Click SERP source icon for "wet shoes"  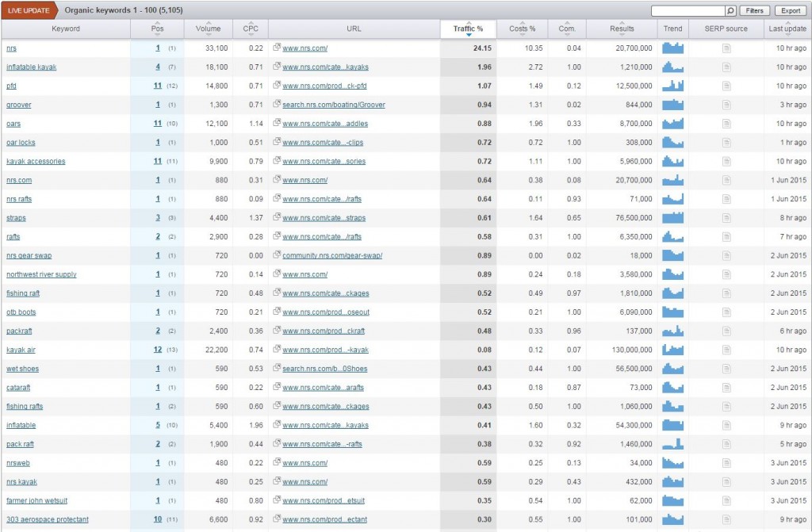(726, 369)
